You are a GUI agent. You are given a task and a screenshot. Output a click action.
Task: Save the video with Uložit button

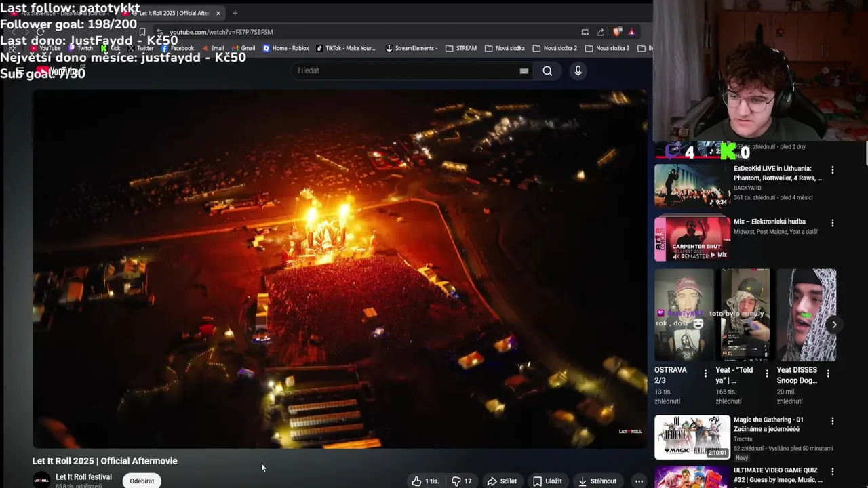547,481
